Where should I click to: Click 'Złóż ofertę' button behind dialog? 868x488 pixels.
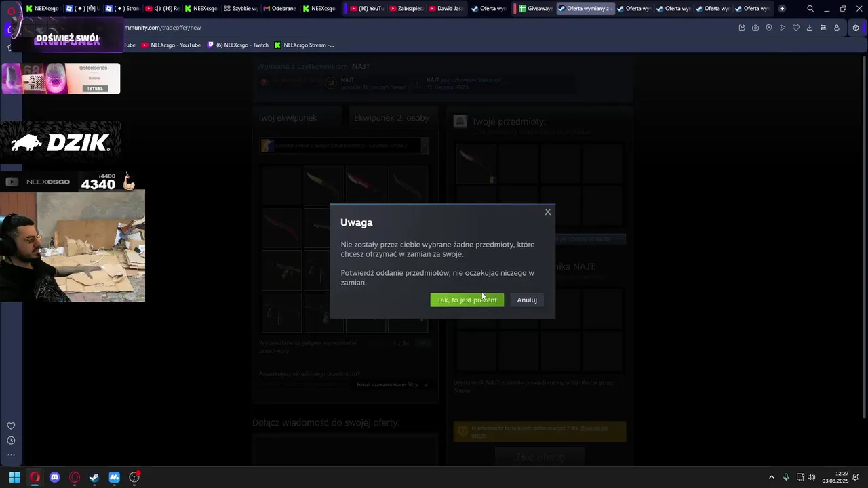[x=539, y=457]
